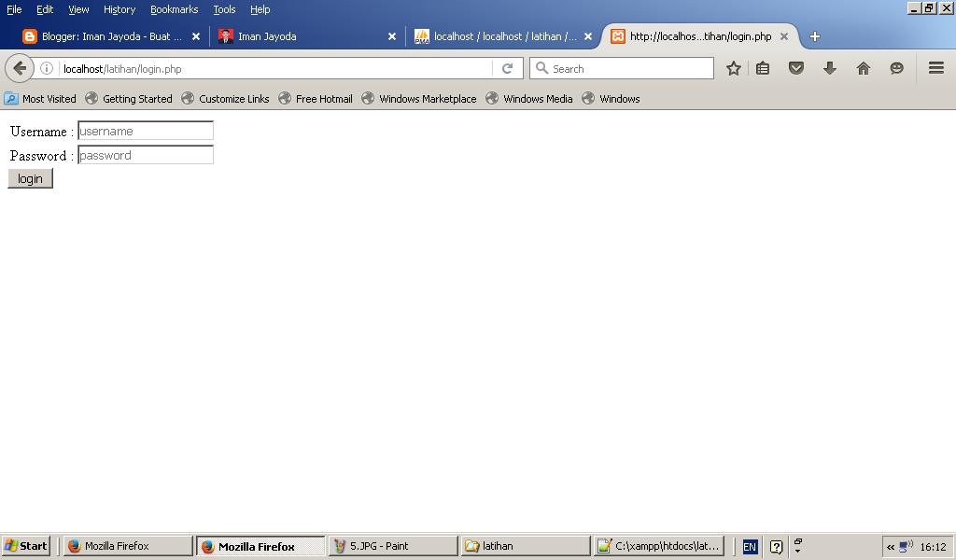Open Windows Marketplace bookmark
The width and height of the screenshot is (956, 560).
(419, 99)
